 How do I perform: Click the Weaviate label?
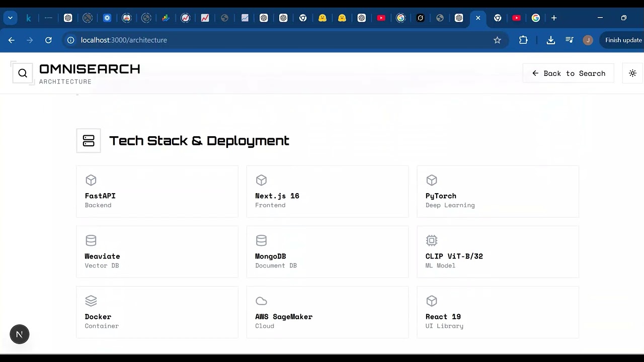click(102, 256)
